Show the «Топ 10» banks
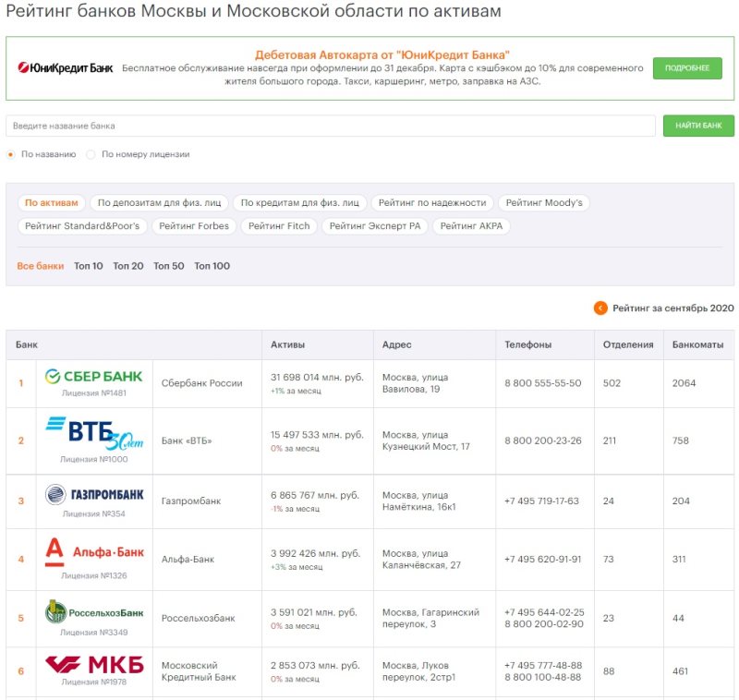This screenshot has width=739, height=700. point(88,266)
